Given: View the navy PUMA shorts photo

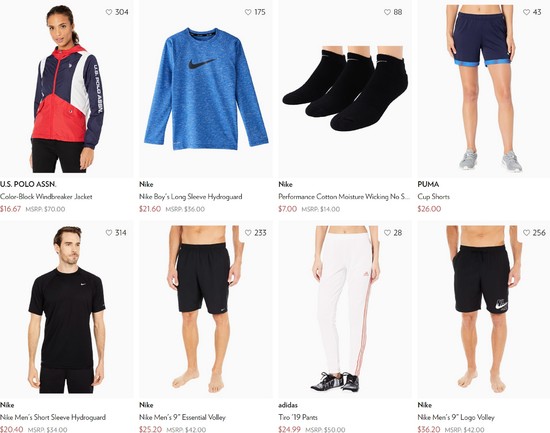Looking at the screenshot, I should (484, 89).
